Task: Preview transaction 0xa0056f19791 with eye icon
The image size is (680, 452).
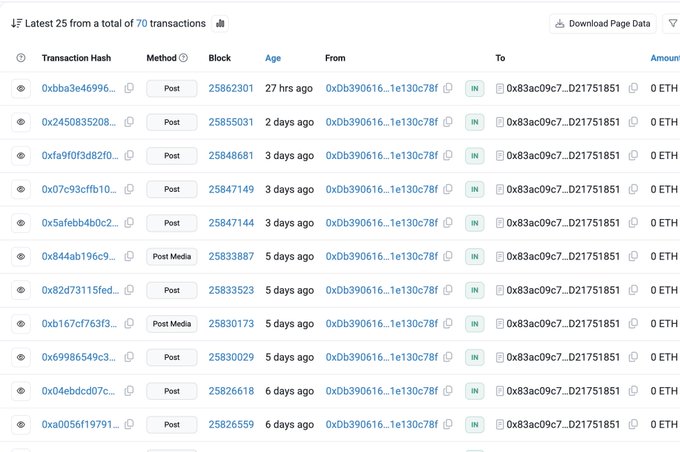Action: (21, 425)
